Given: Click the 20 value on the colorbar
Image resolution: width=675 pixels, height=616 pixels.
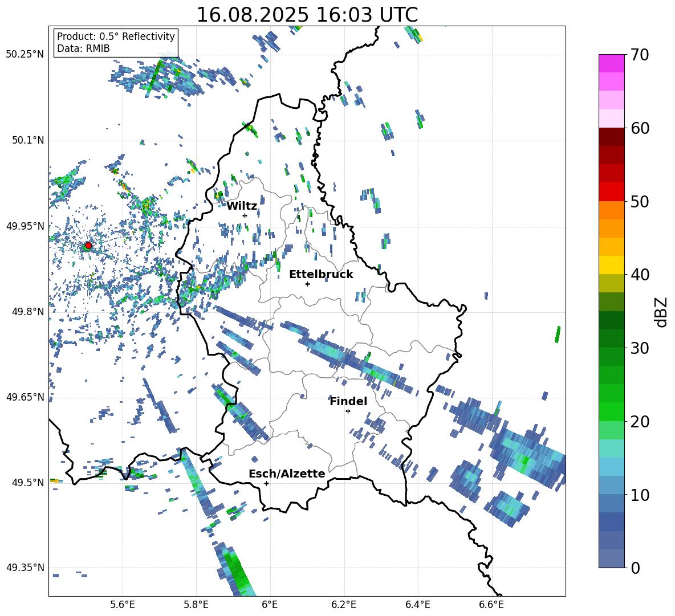Looking at the screenshot, I should tap(640, 422).
